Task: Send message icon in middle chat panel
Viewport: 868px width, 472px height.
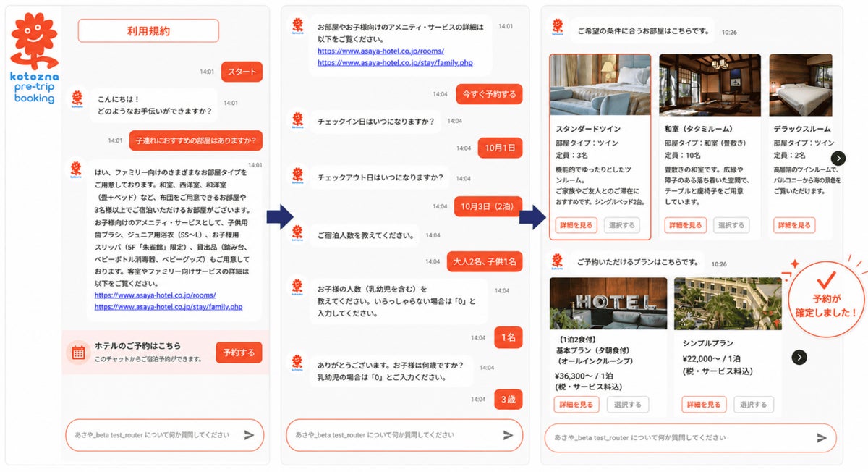Action: pos(508,435)
